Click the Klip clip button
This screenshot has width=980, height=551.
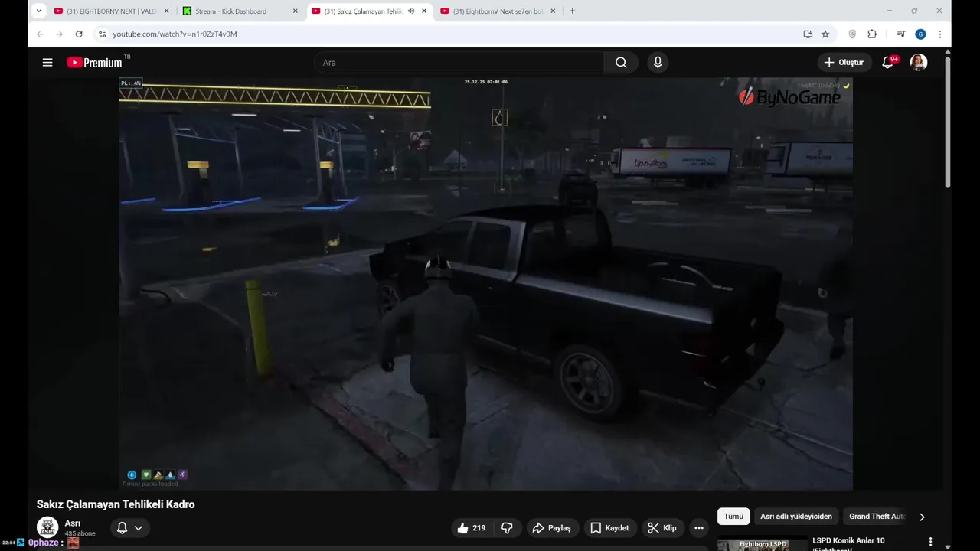click(x=661, y=528)
